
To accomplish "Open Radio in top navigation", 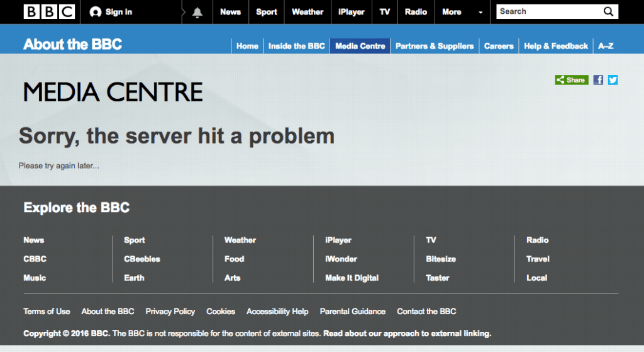I will point(416,12).
